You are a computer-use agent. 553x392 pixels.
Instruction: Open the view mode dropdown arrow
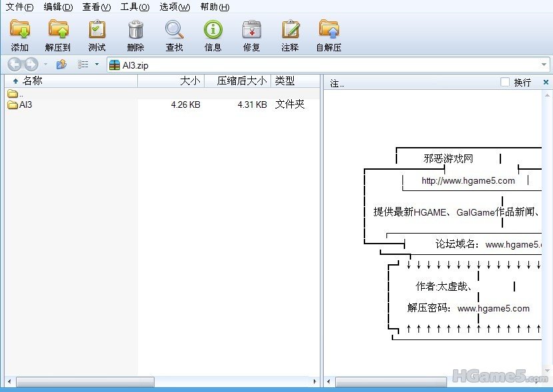point(97,65)
